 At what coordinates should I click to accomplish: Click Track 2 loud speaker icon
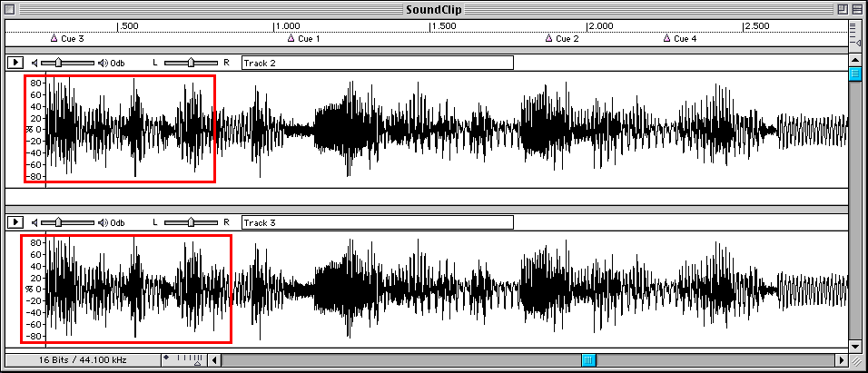[103, 63]
